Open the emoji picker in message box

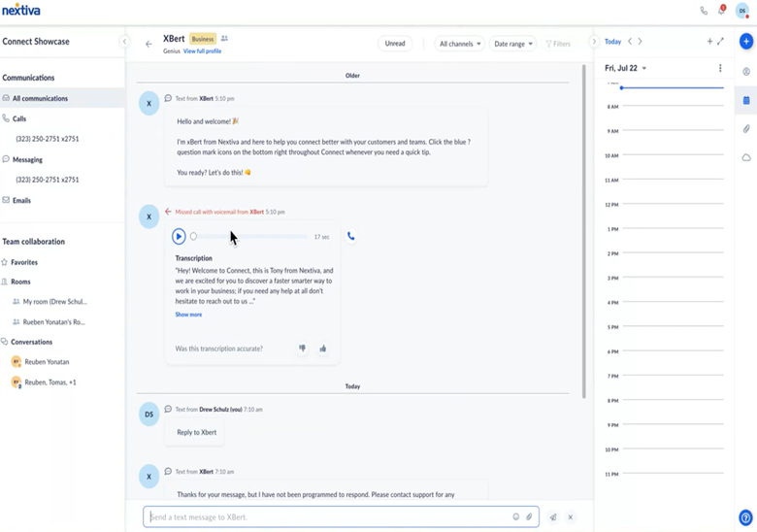[x=516, y=517]
